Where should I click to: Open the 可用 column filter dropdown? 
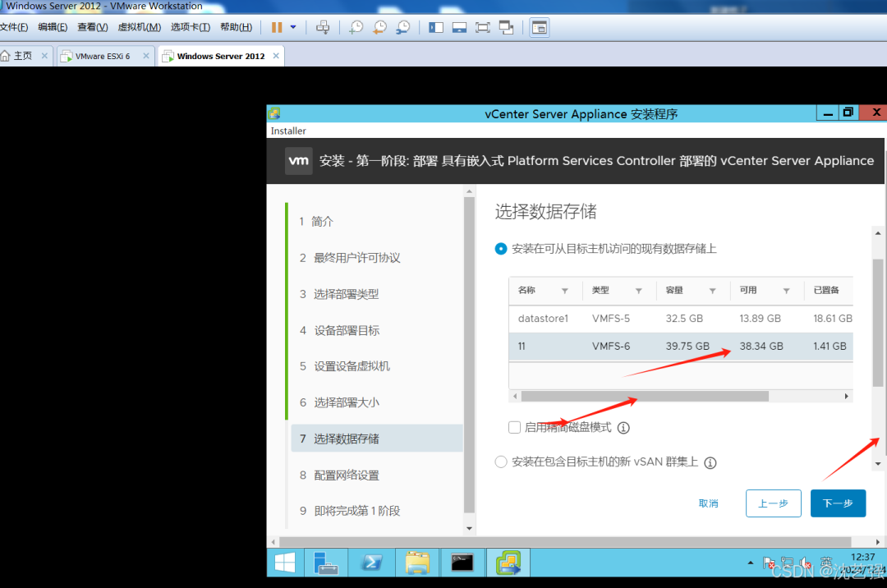pos(786,291)
